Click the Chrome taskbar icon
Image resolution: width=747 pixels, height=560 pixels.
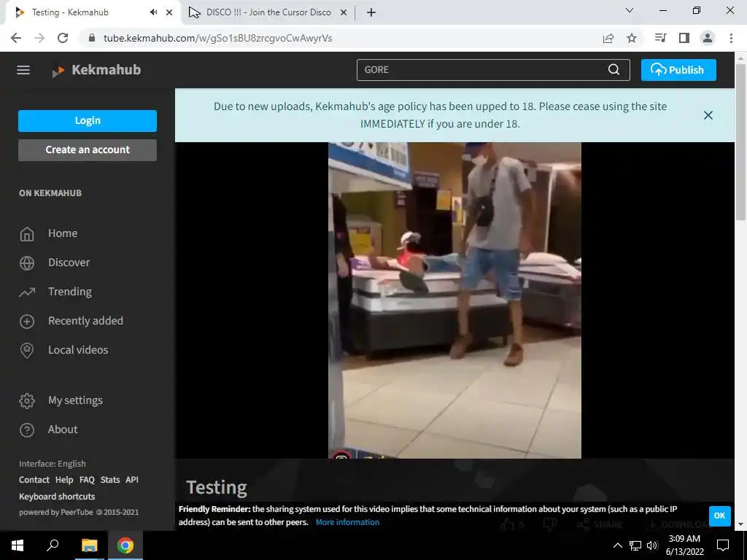pos(125,545)
